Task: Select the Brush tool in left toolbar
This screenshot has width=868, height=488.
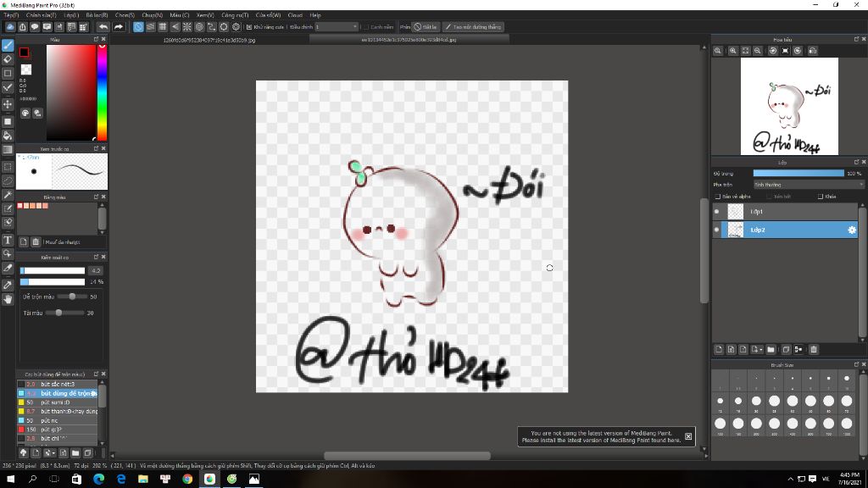Action: tap(8, 46)
